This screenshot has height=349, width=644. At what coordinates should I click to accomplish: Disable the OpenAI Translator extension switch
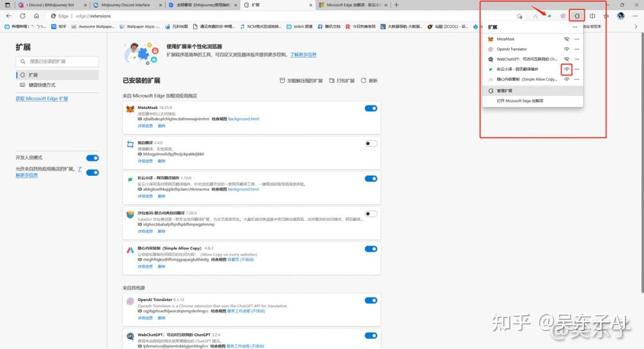tap(371, 300)
